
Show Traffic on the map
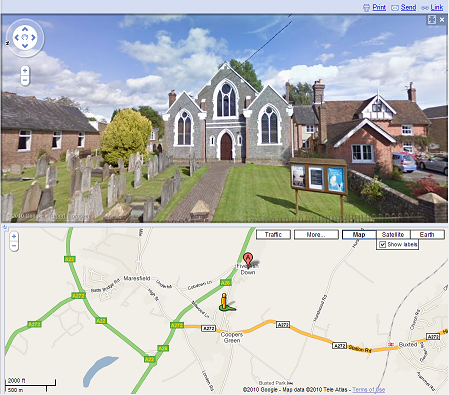[x=273, y=235]
